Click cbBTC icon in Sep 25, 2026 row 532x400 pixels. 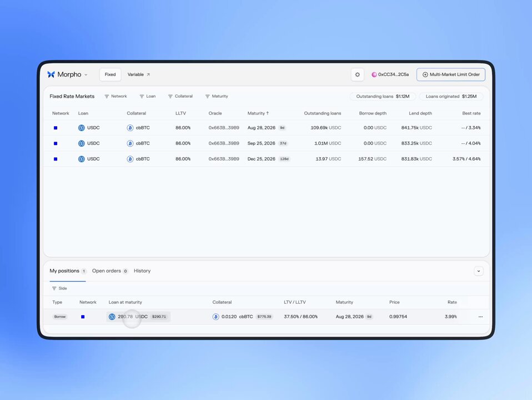click(x=130, y=144)
